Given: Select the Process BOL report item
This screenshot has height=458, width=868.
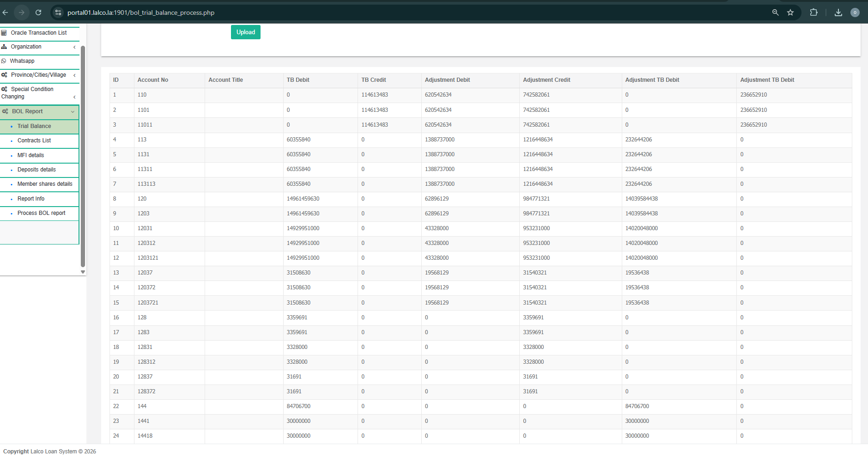Looking at the screenshot, I should (41, 213).
